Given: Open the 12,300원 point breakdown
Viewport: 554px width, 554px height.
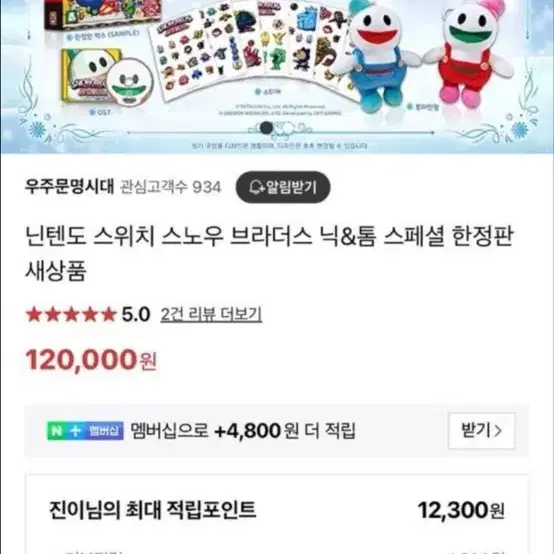Looking at the screenshot, I should click(461, 511).
